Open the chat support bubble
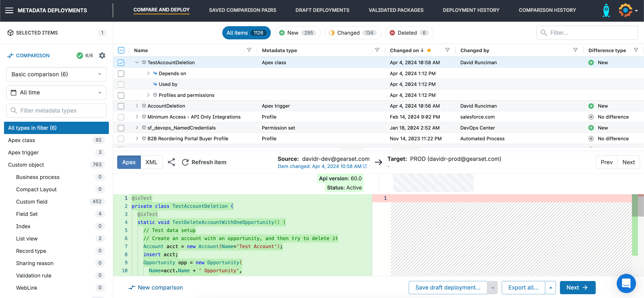This screenshot has width=644, height=298. point(626,283)
